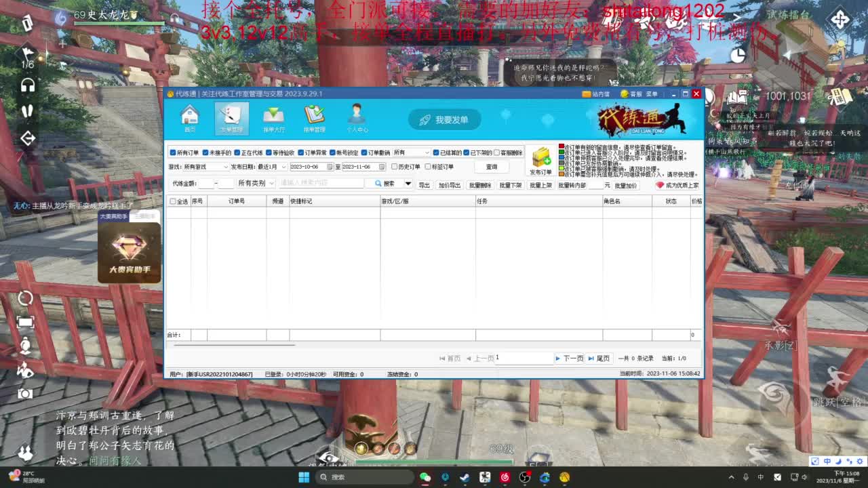Screen dimensions: 868x488
Task: Open the start date calendar picker
Action: click(330, 167)
